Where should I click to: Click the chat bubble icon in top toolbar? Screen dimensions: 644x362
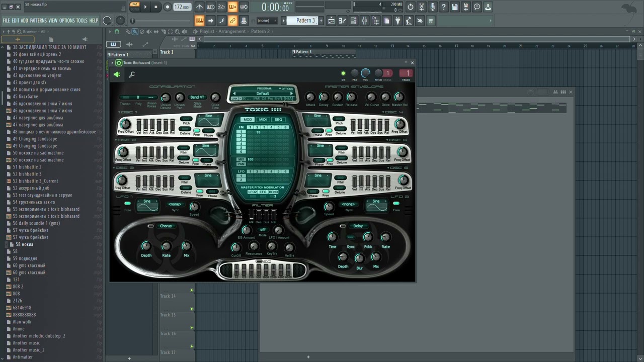tap(477, 7)
